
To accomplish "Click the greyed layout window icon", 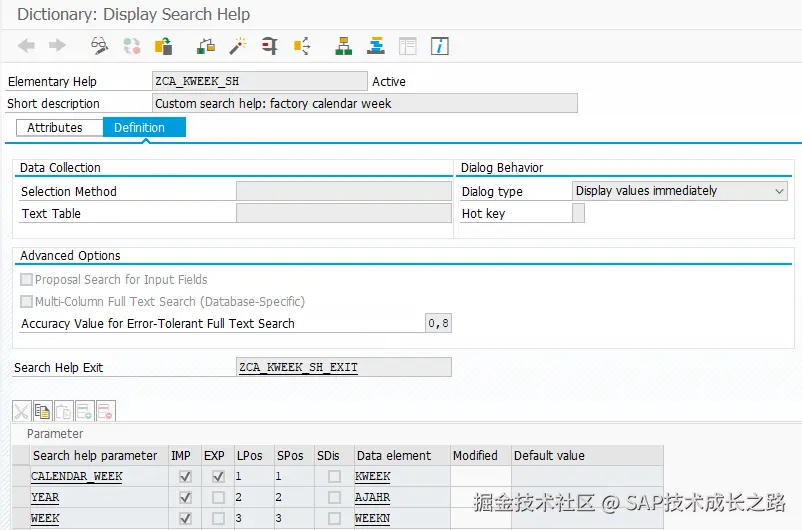I will pos(408,46).
